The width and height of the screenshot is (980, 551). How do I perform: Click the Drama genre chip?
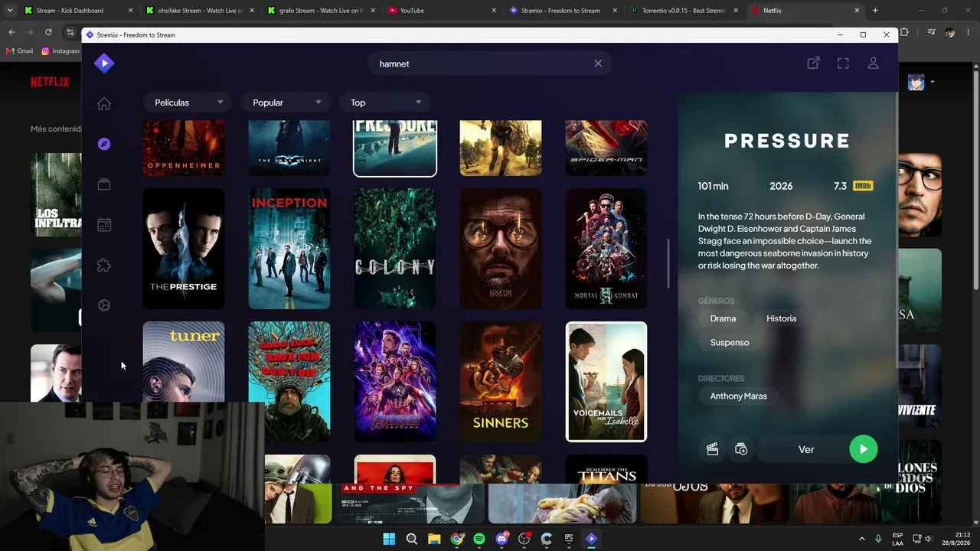[x=723, y=318]
